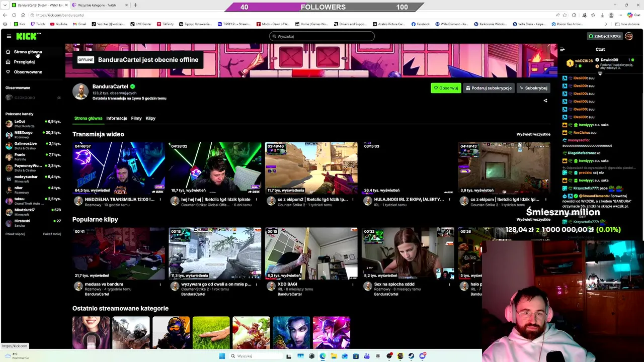
Task: Open Windows Start menu on taskbar
Action: coord(222,356)
